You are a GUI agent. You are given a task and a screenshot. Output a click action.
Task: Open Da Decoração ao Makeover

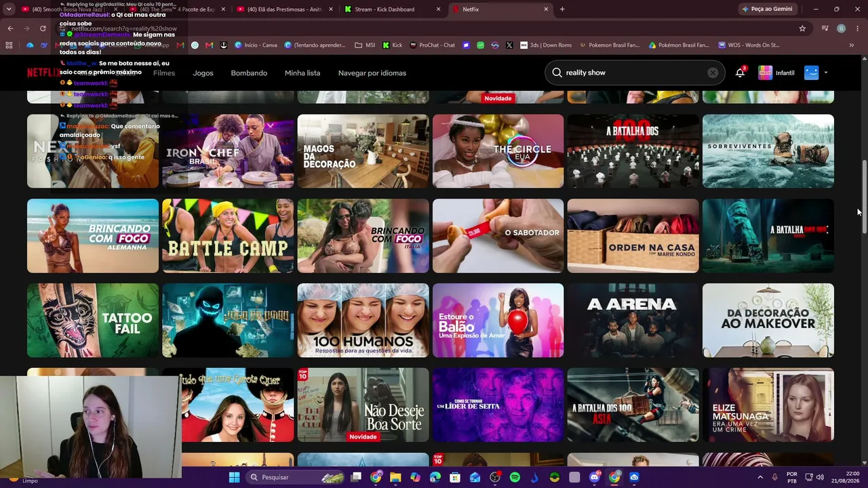pyautogui.click(x=768, y=320)
